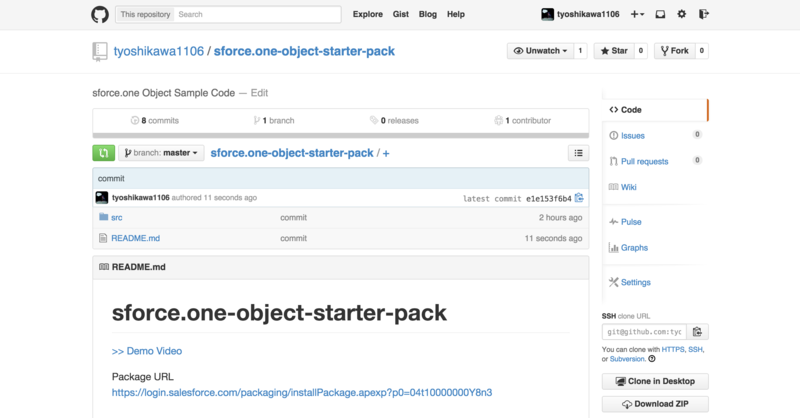Viewport: 800px width, 418px height.
Task: Open README.md file name in file list
Action: 136,238
